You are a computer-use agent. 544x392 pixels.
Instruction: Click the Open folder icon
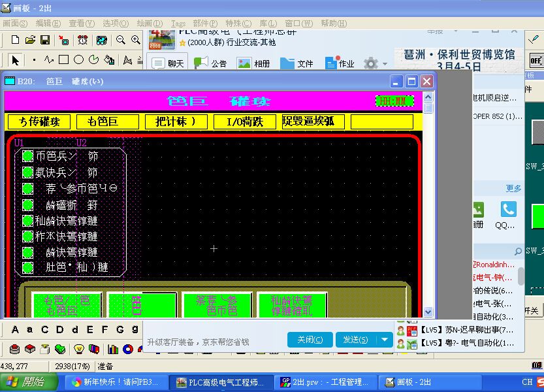30,40
